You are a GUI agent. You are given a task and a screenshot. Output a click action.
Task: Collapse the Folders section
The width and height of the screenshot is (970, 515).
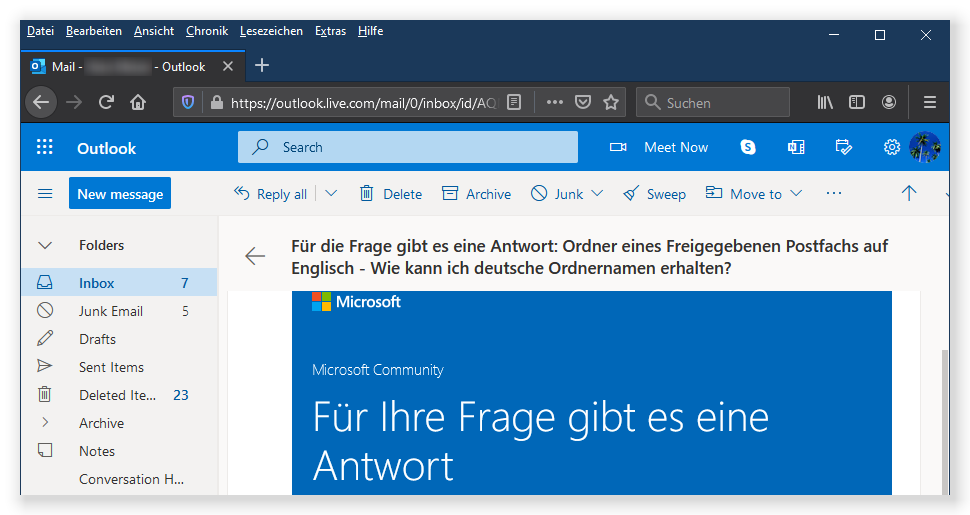(45, 245)
